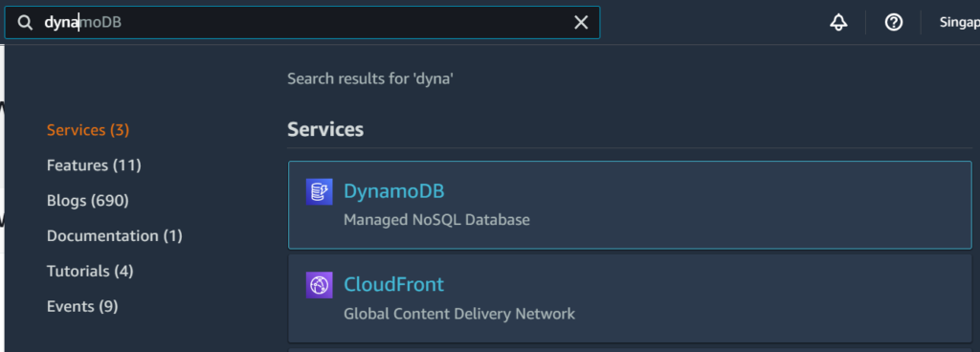The image size is (980, 352).
Task: Click the DynamoDB service icon
Action: click(x=319, y=191)
